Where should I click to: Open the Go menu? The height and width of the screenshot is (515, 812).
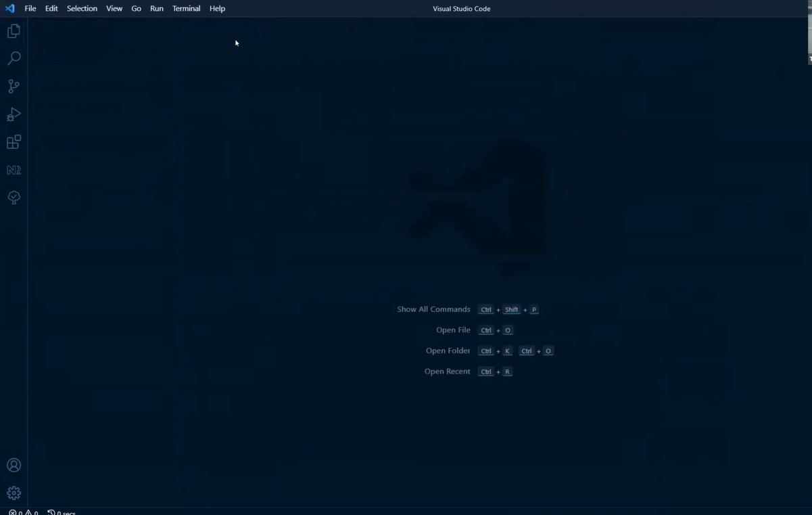click(x=136, y=9)
